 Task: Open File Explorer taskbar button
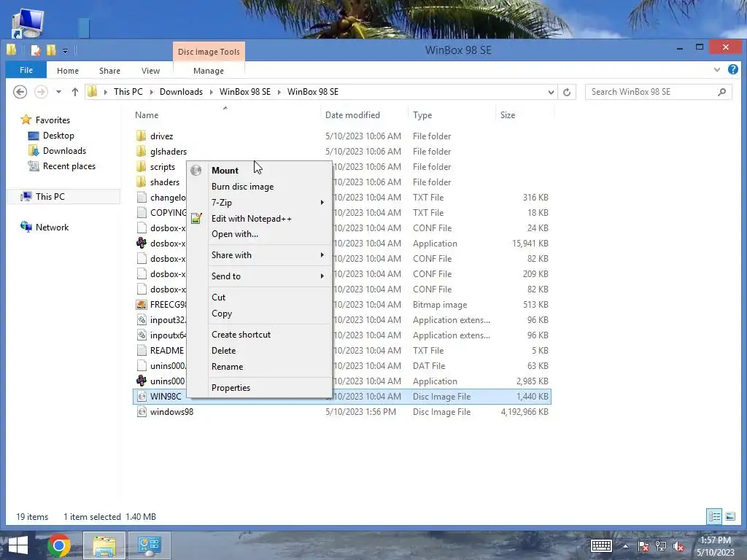104,545
